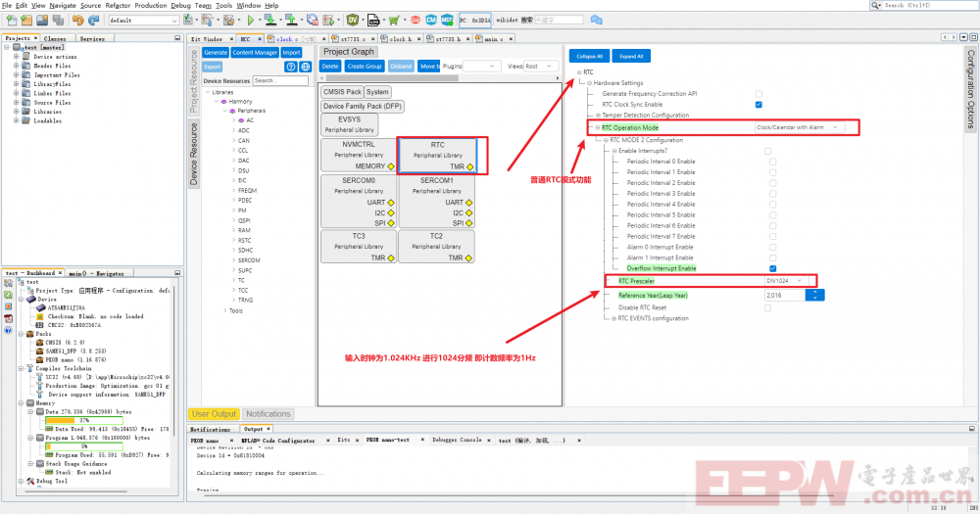Expand Source Files folder in Projects
This screenshot has width=980, height=514.
[x=17, y=103]
